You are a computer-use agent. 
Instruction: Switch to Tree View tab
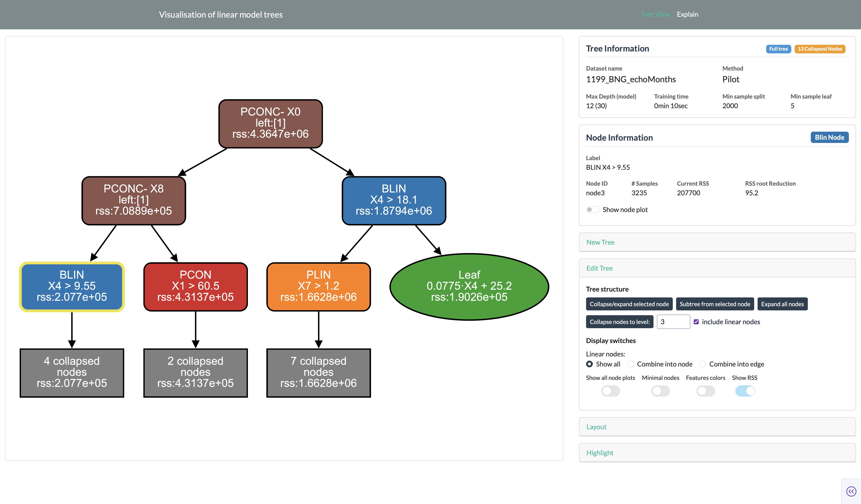[x=655, y=14]
